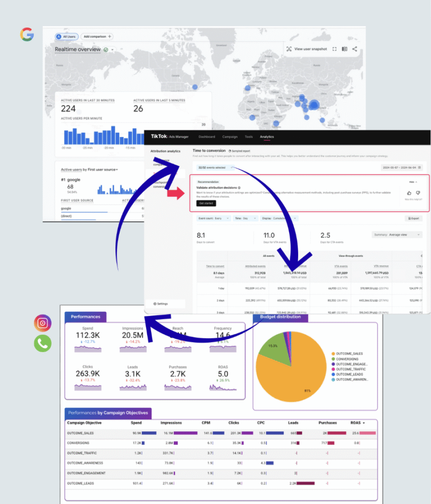Click the Instagram icon
431x504 pixels.
point(43,323)
